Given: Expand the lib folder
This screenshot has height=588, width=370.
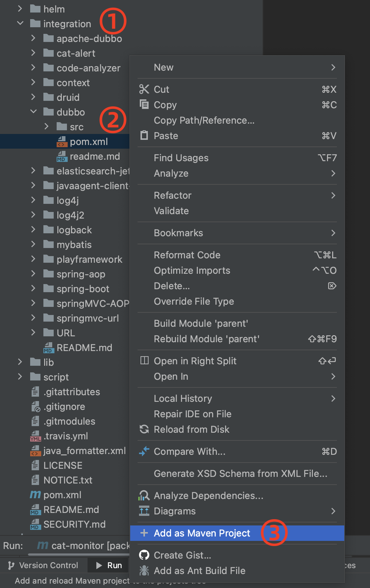Looking at the screenshot, I should (x=20, y=362).
